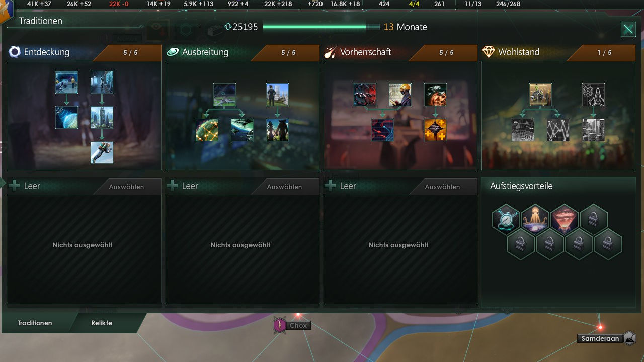Select the stopwatch ascension perk icon
The width and height of the screenshot is (644, 362).
pyautogui.click(x=506, y=219)
